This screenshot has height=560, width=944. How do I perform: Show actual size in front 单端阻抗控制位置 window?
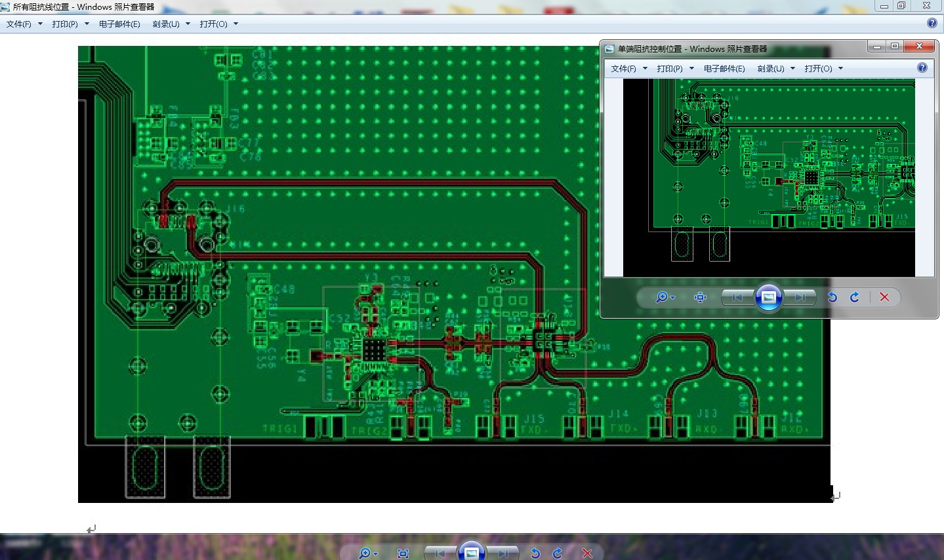tap(701, 298)
